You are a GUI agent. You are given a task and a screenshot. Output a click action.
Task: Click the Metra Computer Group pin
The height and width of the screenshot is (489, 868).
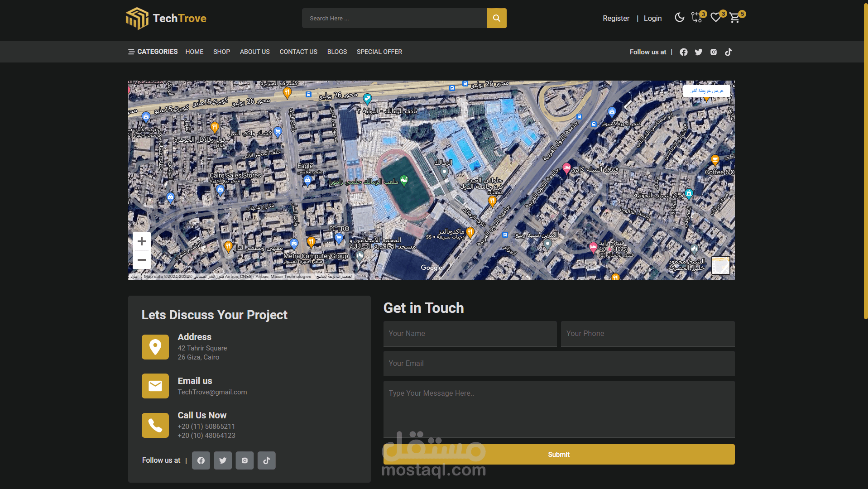point(294,244)
